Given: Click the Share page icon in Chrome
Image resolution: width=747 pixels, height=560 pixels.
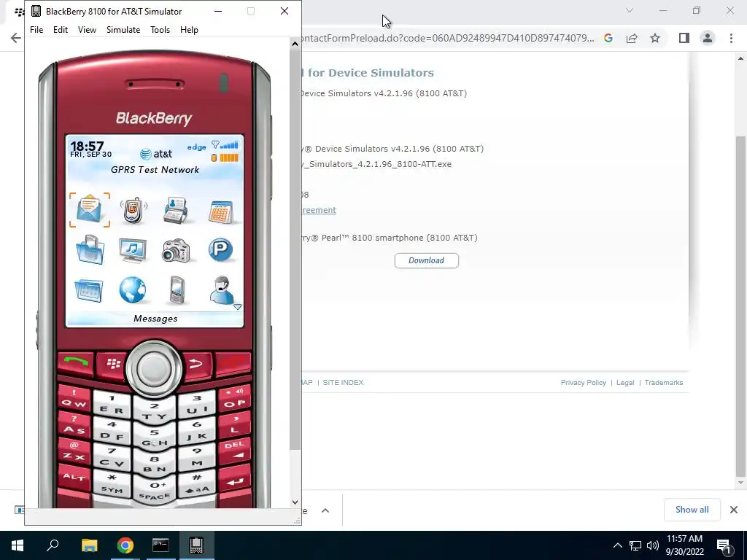Looking at the screenshot, I should pos(632,38).
